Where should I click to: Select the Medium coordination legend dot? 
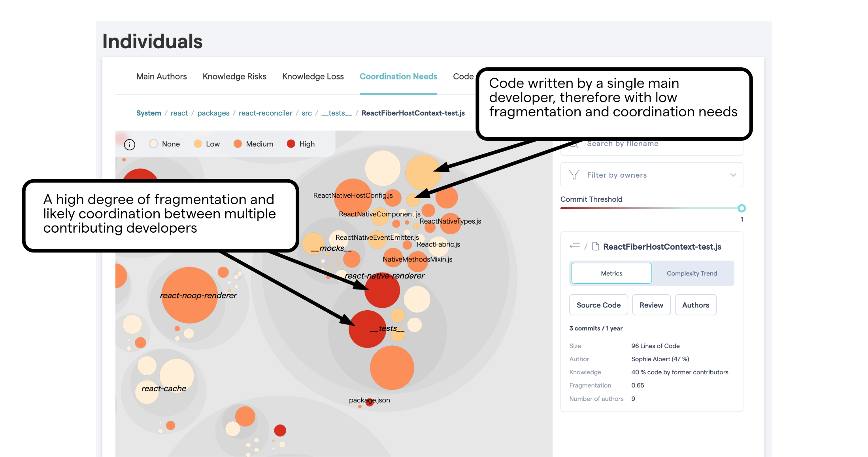pos(238,144)
